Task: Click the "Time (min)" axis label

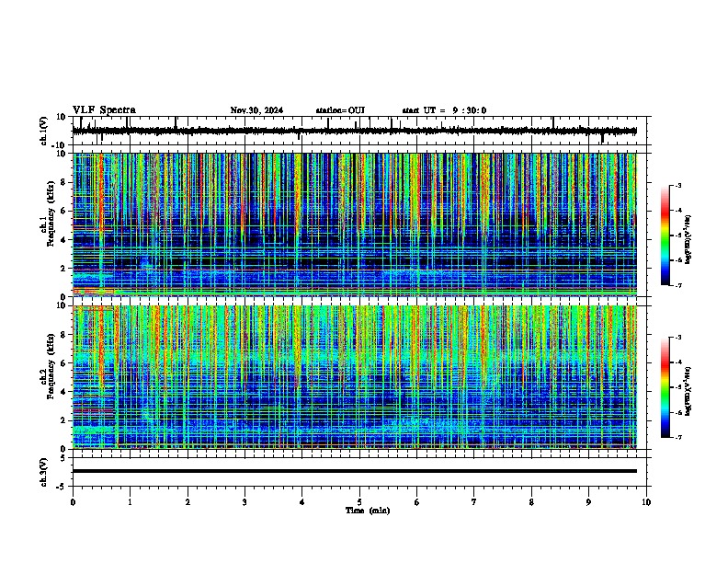Action: (x=368, y=511)
